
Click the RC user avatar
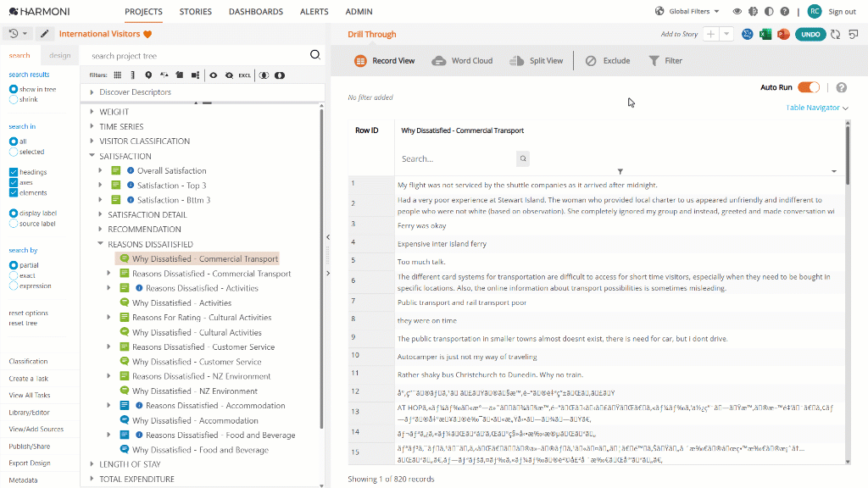click(x=815, y=11)
